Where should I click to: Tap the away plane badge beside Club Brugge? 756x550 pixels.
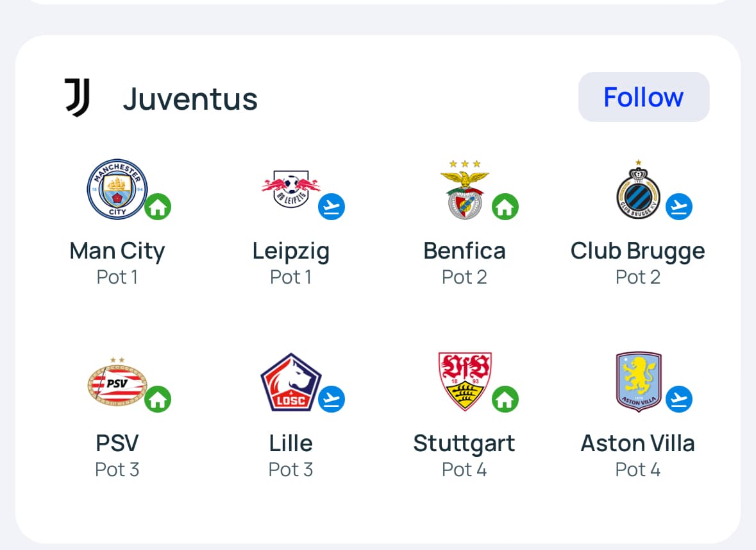679,207
